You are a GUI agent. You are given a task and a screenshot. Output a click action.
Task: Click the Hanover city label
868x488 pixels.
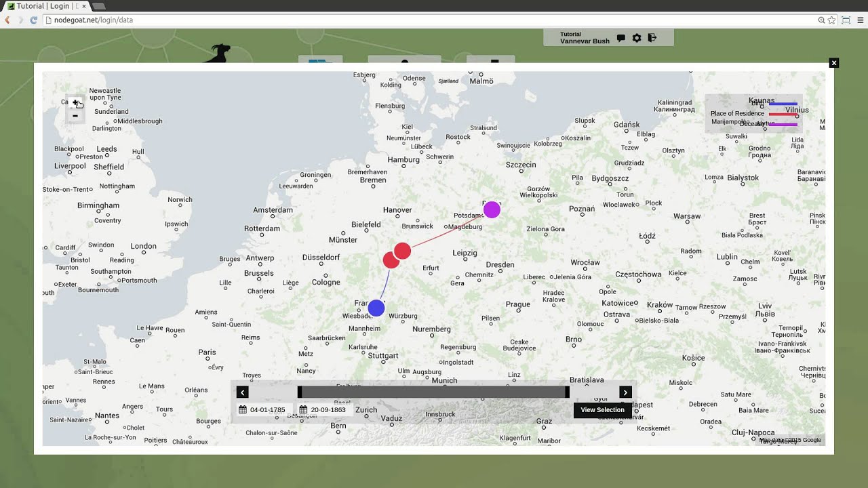click(397, 210)
